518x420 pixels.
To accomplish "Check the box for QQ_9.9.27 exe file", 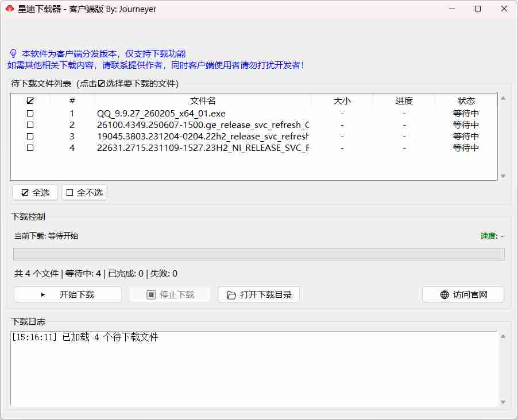I will pos(30,114).
